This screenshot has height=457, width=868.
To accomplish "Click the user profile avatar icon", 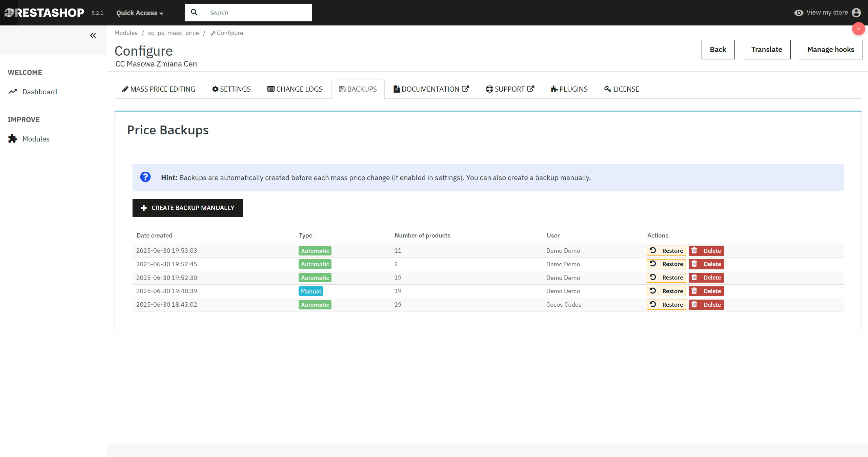I will point(856,13).
